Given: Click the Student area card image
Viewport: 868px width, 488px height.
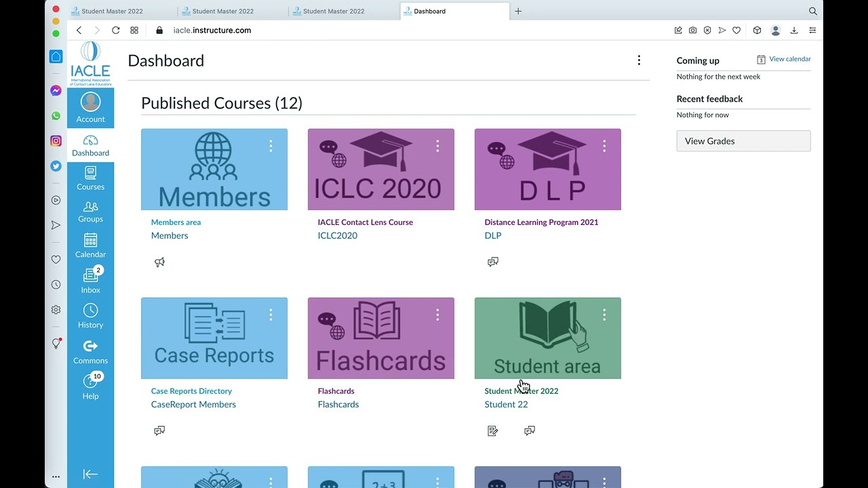Looking at the screenshot, I should click(x=548, y=338).
